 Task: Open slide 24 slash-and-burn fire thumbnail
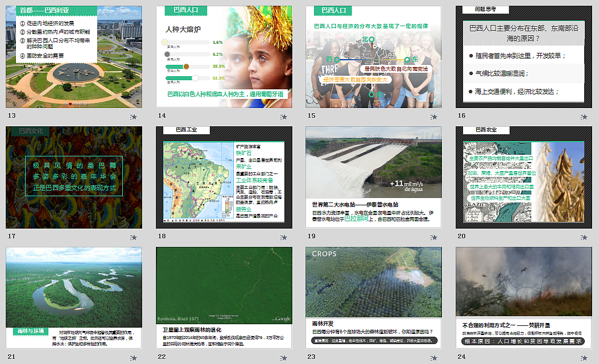coord(524,297)
